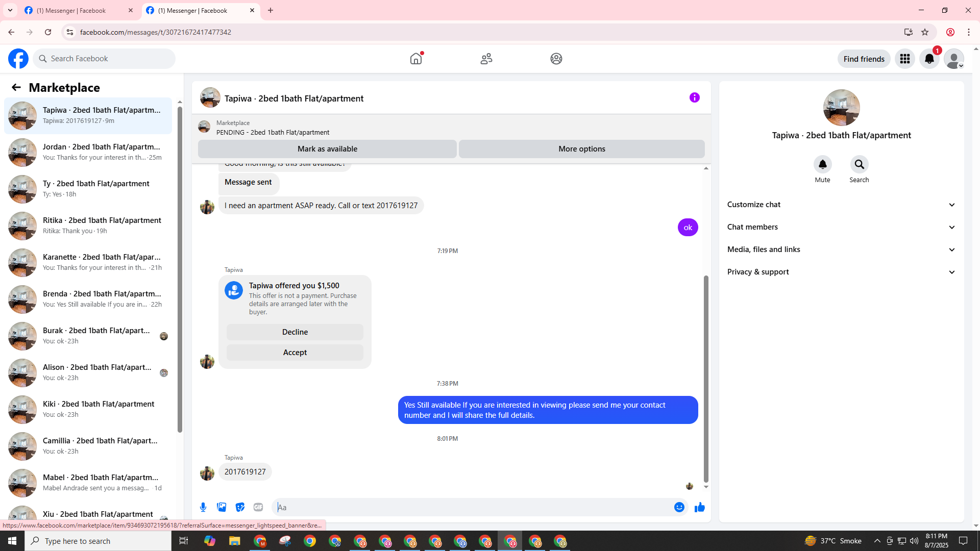Screen dimensions: 980x551
Task: Open the Friends icon in top nav
Action: [x=486, y=59]
